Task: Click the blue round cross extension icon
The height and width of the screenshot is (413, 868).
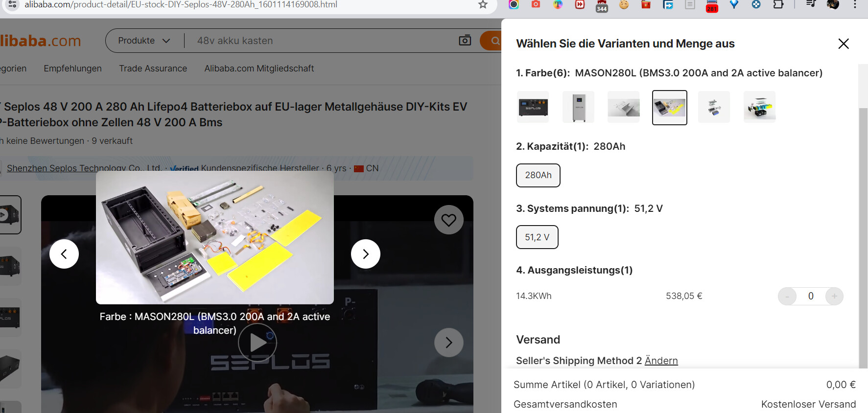Action: 756,4
